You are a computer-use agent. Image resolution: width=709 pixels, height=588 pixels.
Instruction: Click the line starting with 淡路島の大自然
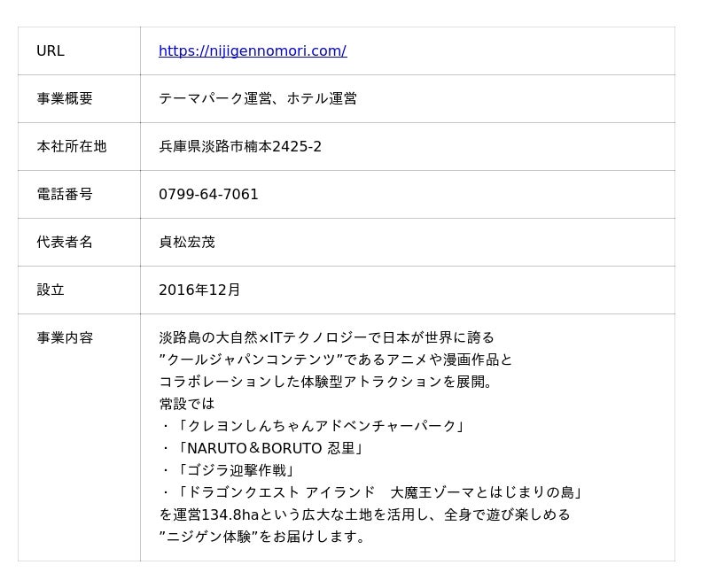(x=326, y=338)
